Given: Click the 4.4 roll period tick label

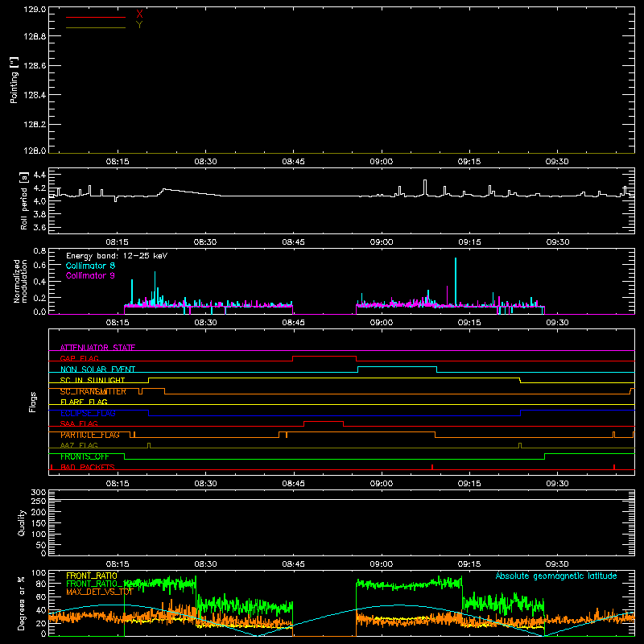Looking at the screenshot, I should tap(39, 175).
